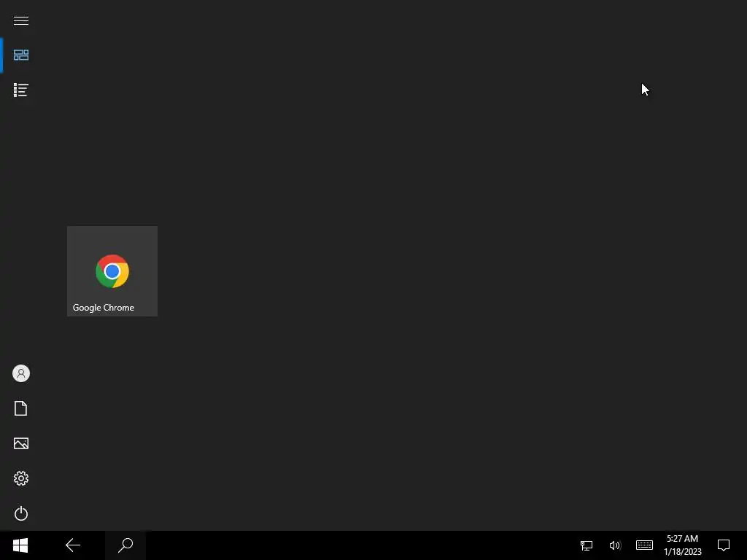Open the volume speaker tray icon

coord(615,545)
